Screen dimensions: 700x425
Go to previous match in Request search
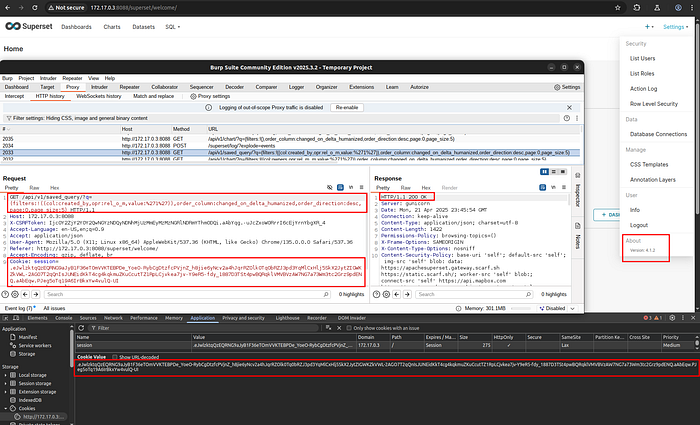click(x=25, y=294)
